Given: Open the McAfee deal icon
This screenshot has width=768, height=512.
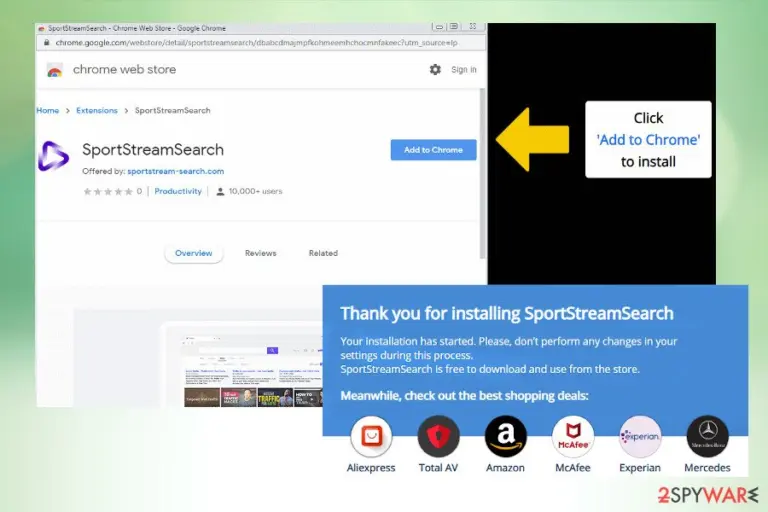Looking at the screenshot, I should [573, 436].
